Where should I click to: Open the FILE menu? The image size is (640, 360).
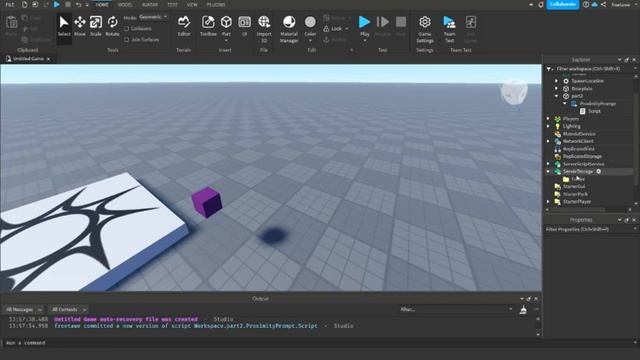[x=10, y=5]
